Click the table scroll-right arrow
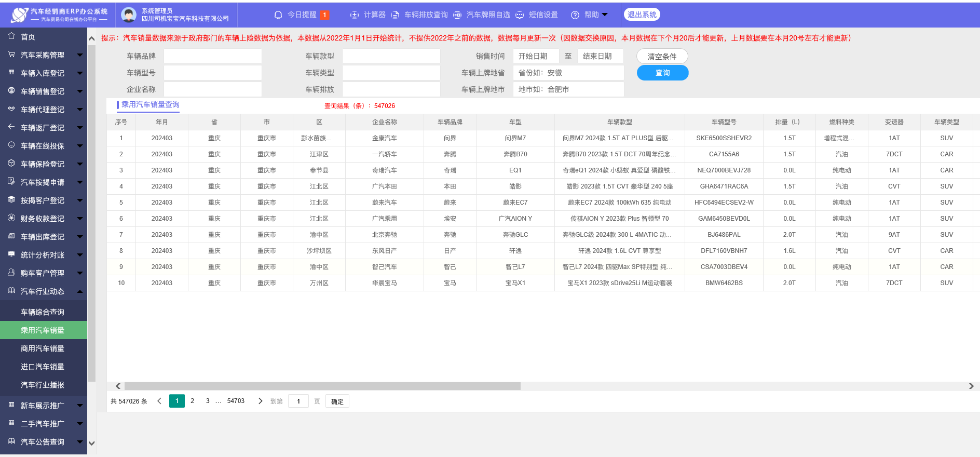 (x=971, y=386)
